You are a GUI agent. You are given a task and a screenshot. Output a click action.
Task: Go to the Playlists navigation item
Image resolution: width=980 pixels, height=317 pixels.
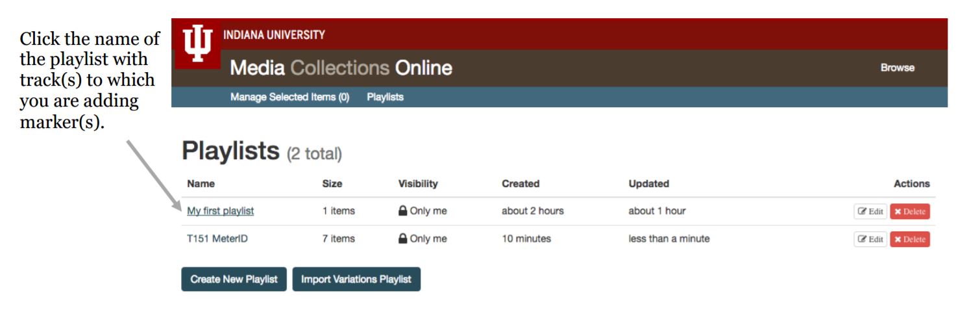coord(385,97)
